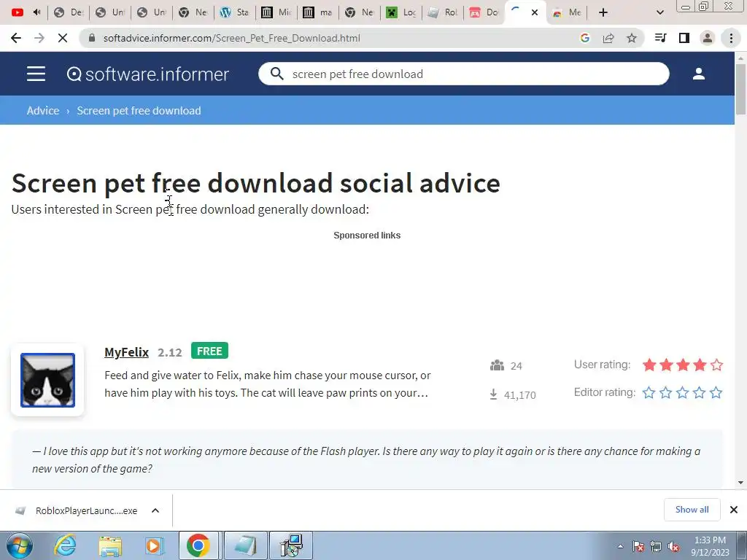Open Chrome profile avatar

[x=708, y=38]
